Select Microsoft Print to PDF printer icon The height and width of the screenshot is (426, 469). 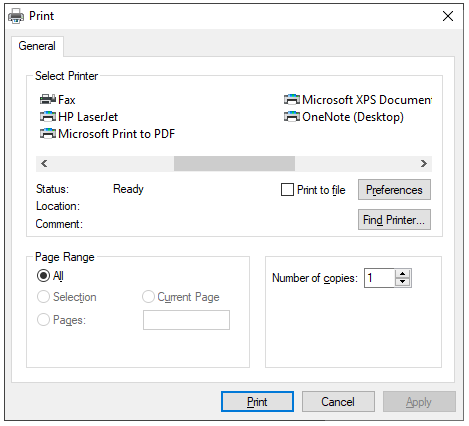pyautogui.click(x=48, y=133)
